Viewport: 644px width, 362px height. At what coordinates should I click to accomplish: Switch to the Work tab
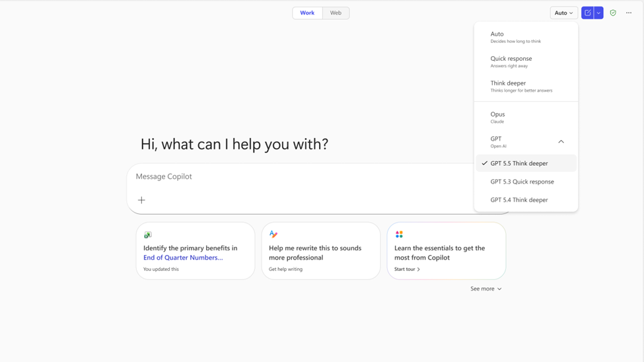[307, 13]
